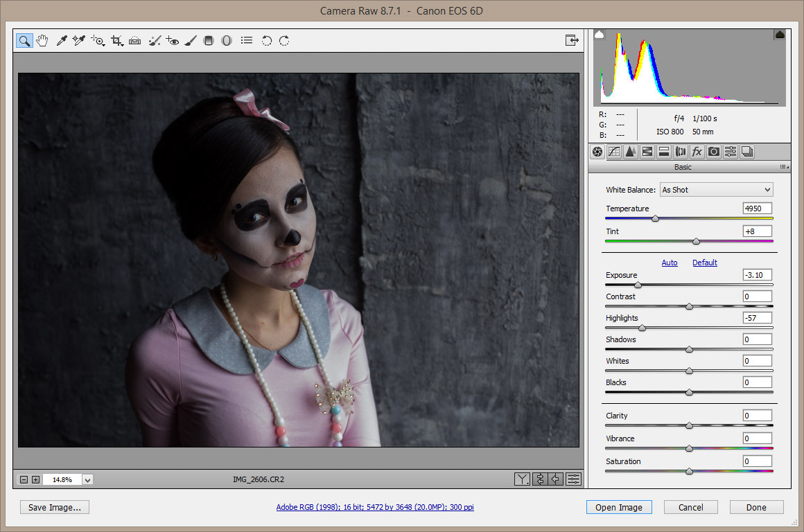
Task: Toggle shadow clipping warning in histogram
Action: click(x=600, y=34)
